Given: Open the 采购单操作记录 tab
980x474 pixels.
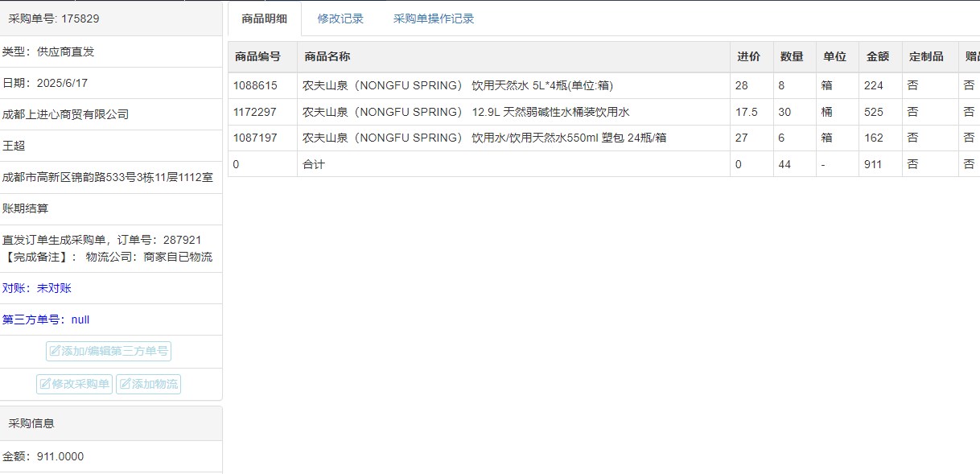Looking at the screenshot, I should [434, 19].
